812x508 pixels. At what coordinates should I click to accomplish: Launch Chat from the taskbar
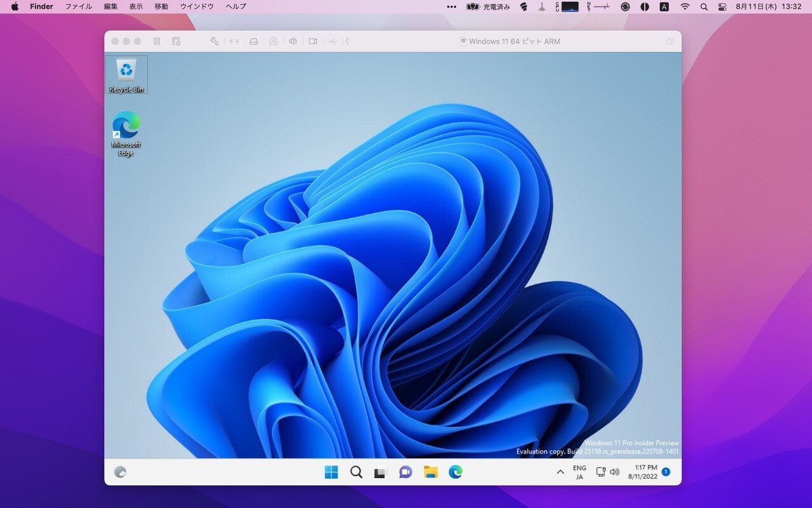(x=405, y=472)
